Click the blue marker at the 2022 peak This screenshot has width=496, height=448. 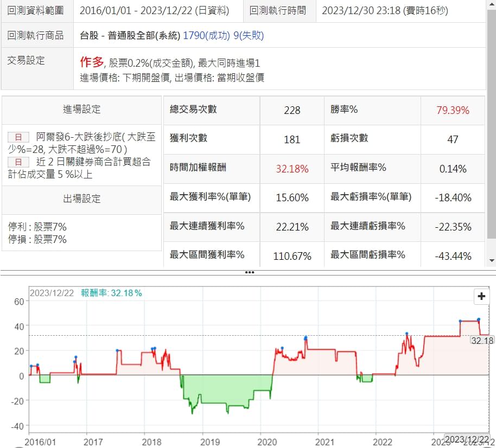point(406,334)
